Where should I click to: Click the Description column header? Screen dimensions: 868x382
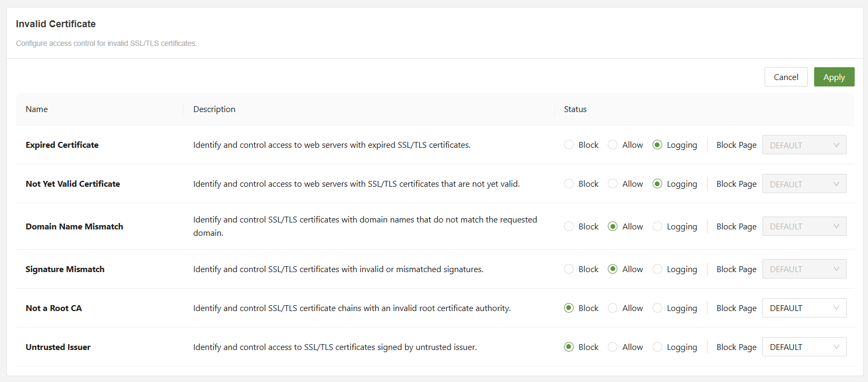point(214,109)
